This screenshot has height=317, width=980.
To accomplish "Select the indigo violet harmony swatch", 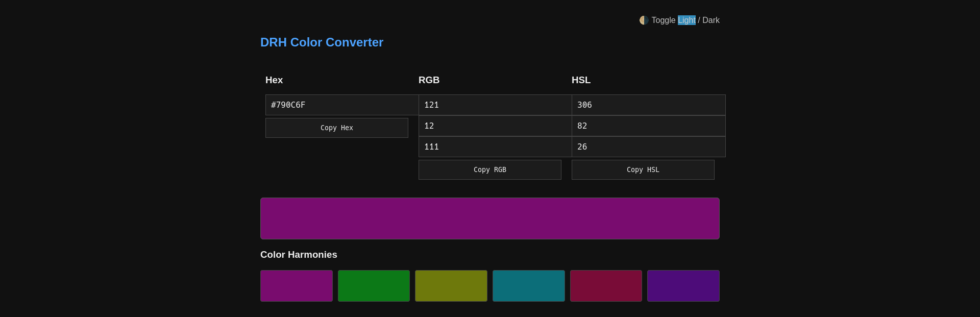I will point(683,286).
